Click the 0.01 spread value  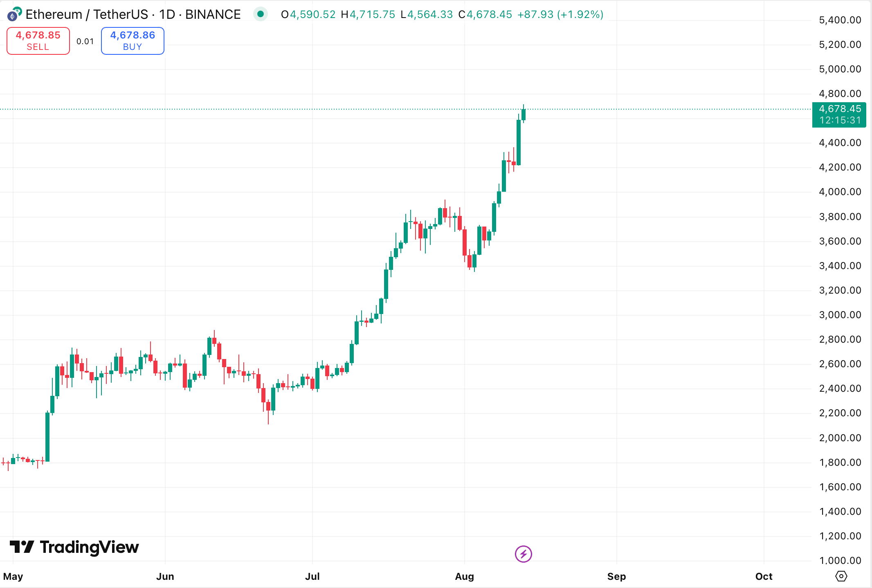pyautogui.click(x=85, y=41)
